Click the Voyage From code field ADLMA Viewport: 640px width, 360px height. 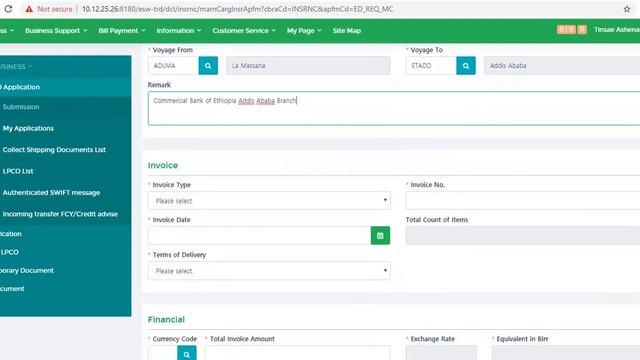[x=173, y=66]
